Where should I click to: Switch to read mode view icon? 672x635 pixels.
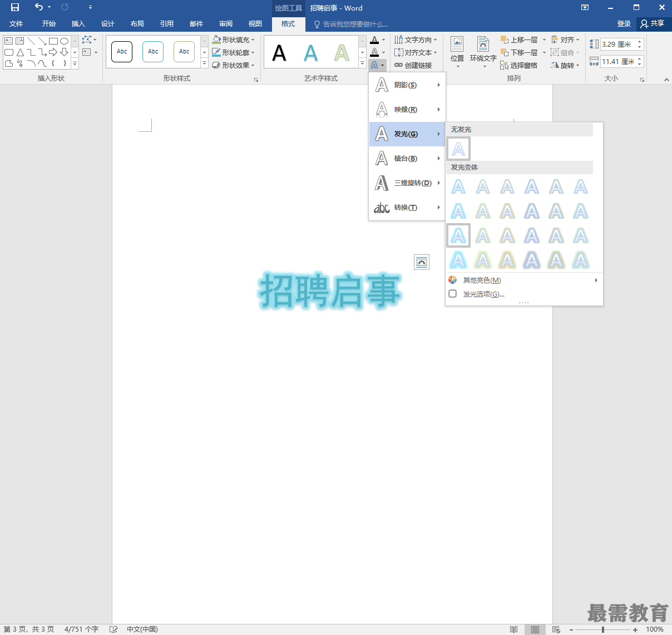pyautogui.click(x=513, y=629)
